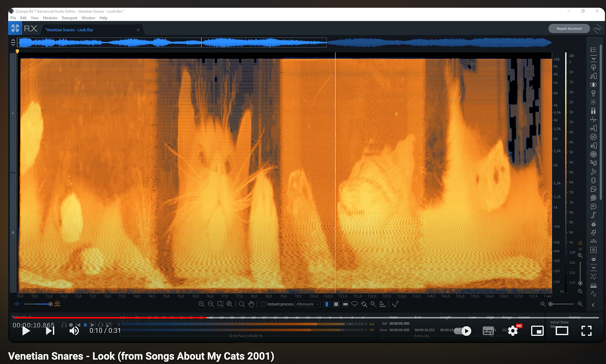The width and height of the screenshot is (606, 364).
Task: Select the magnifier Zoom tool
Action: (x=242, y=304)
